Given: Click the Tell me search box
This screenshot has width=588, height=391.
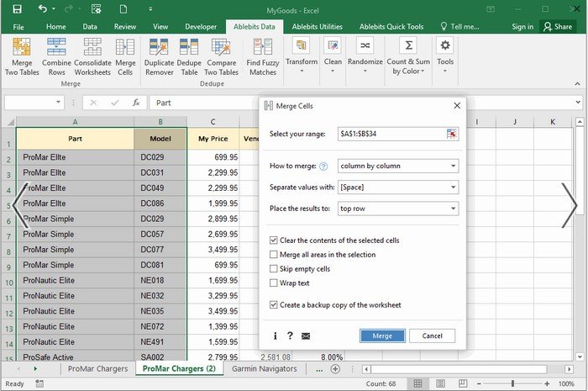Looking at the screenshot, I should [x=459, y=27].
